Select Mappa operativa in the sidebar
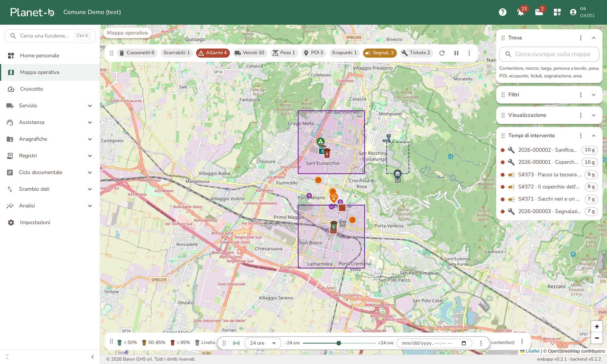Screen dimensions: 607x364 point(50,72)
